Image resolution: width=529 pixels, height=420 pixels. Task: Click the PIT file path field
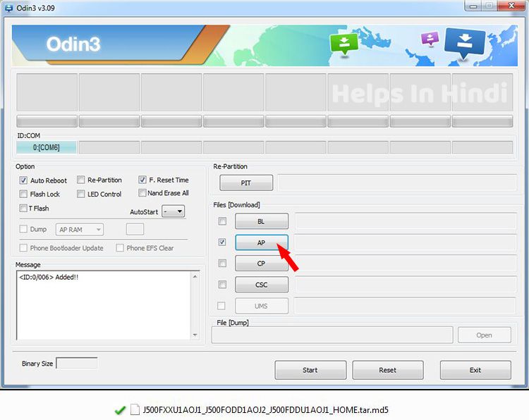(x=397, y=183)
